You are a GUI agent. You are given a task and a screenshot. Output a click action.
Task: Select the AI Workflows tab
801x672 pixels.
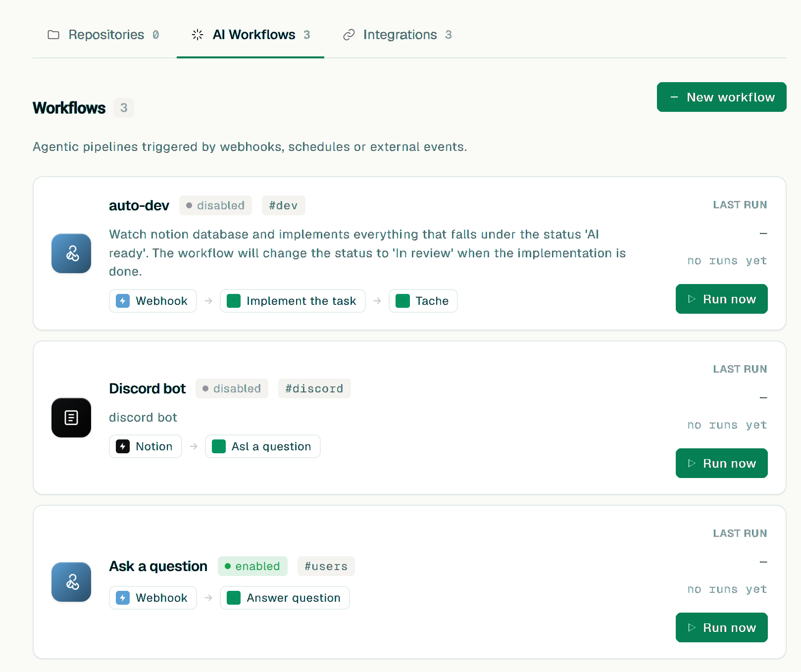(250, 35)
